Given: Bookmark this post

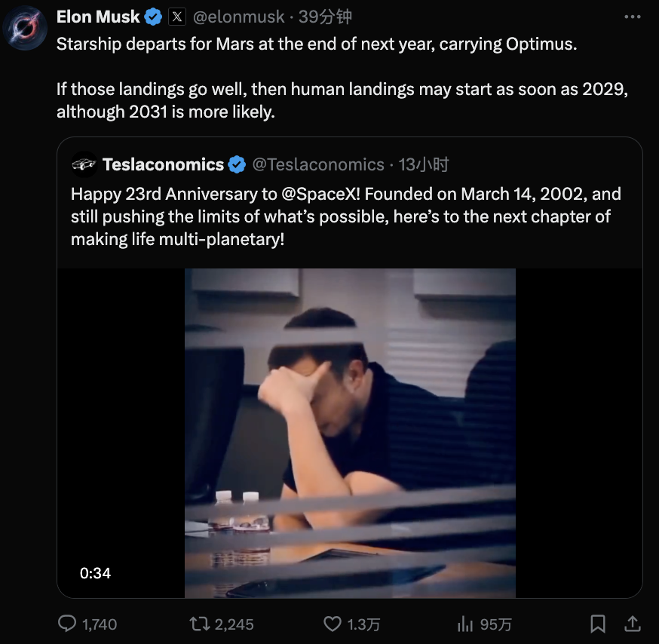Looking at the screenshot, I should click(598, 624).
